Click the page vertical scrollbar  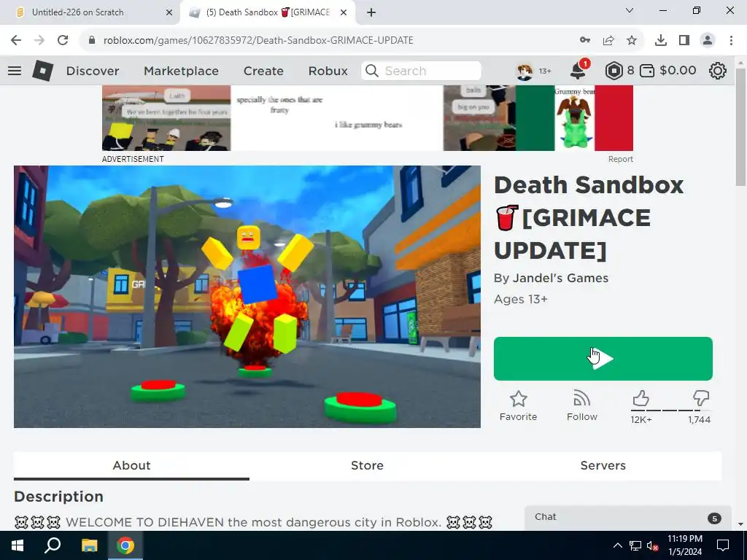[x=740, y=127]
